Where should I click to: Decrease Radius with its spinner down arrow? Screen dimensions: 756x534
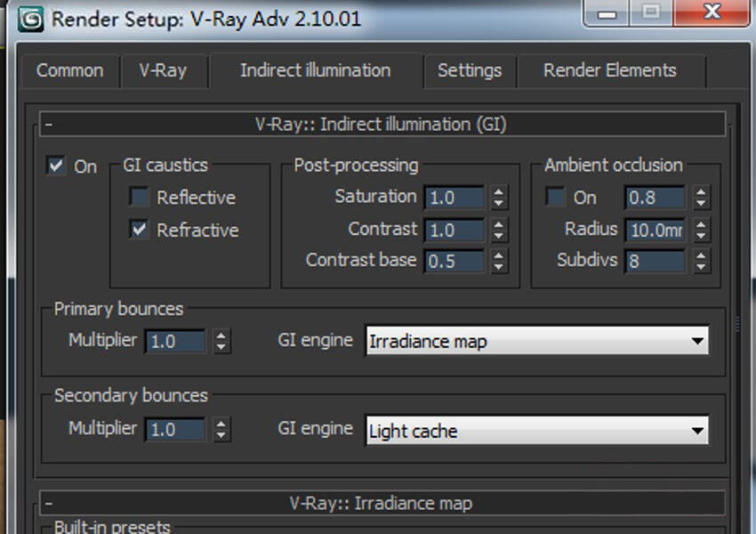pos(701,235)
